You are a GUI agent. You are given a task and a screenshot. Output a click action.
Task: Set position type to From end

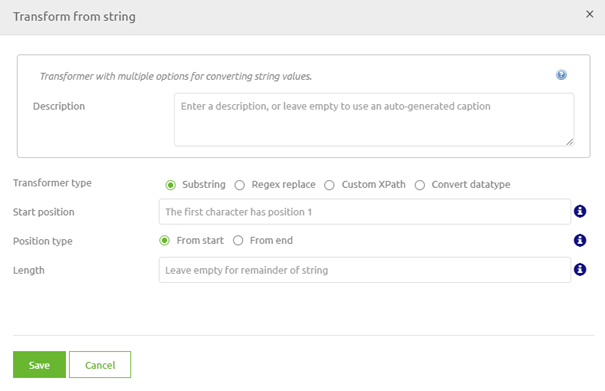click(x=238, y=240)
